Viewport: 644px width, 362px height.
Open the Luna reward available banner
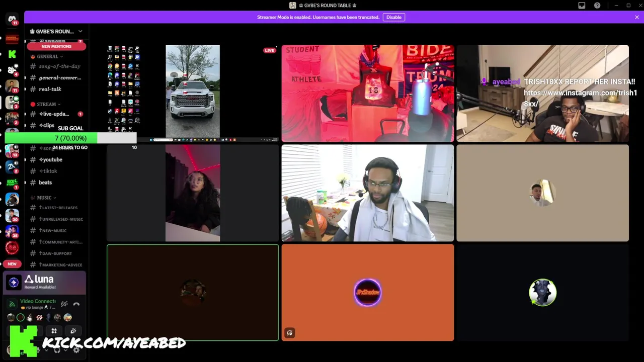45,283
